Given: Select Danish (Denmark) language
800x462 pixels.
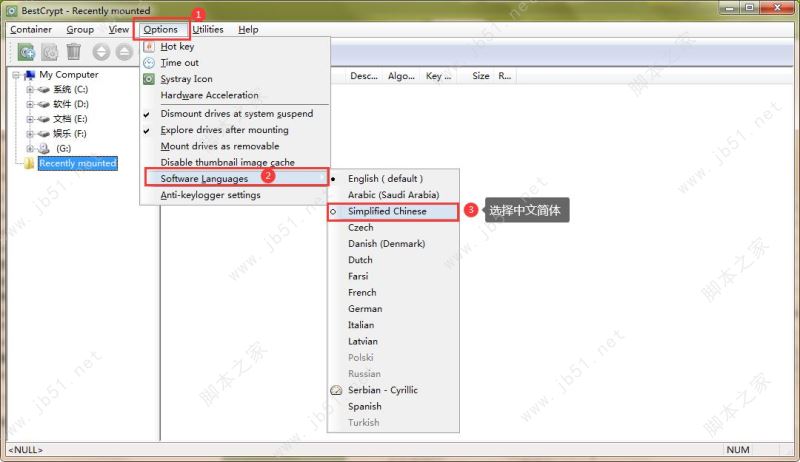Looking at the screenshot, I should tap(393, 244).
